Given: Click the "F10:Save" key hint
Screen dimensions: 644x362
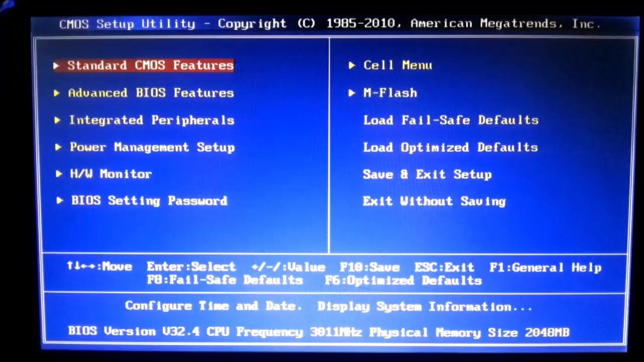Looking at the screenshot, I should 370,267.
